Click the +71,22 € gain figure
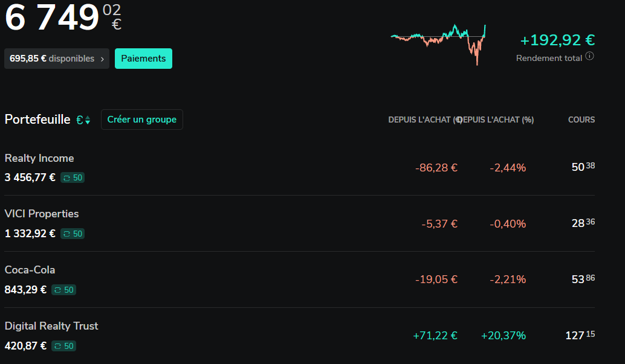The image size is (625, 364). point(435,336)
